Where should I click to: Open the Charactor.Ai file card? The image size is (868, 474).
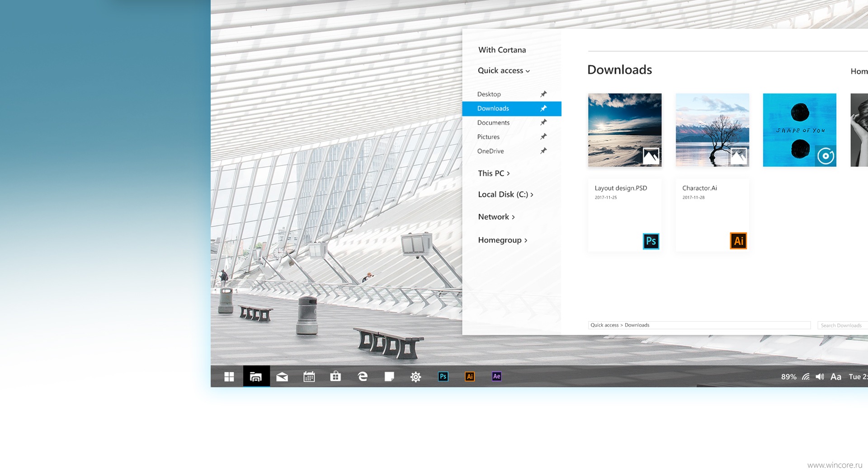coord(712,215)
